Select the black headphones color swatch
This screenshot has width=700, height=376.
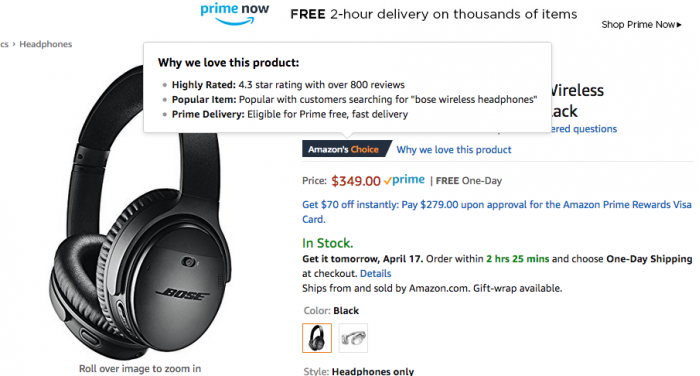click(317, 338)
